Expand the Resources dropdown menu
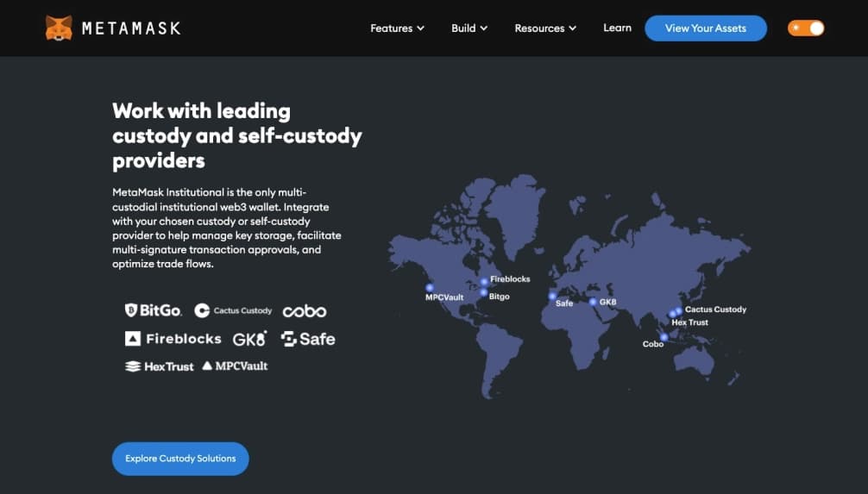This screenshot has width=868, height=494. click(x=545, y=28)
